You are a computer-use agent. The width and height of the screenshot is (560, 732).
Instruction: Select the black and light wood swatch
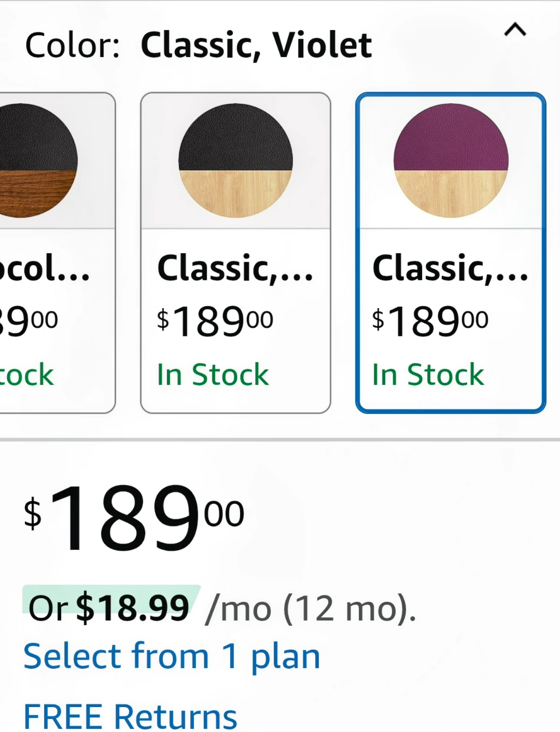tap(235, 161)
